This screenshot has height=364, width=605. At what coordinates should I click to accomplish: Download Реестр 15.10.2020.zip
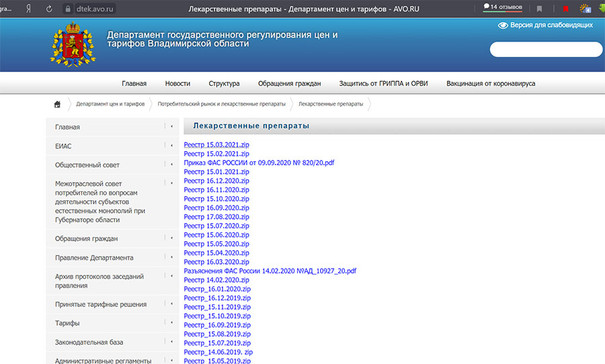216,199
